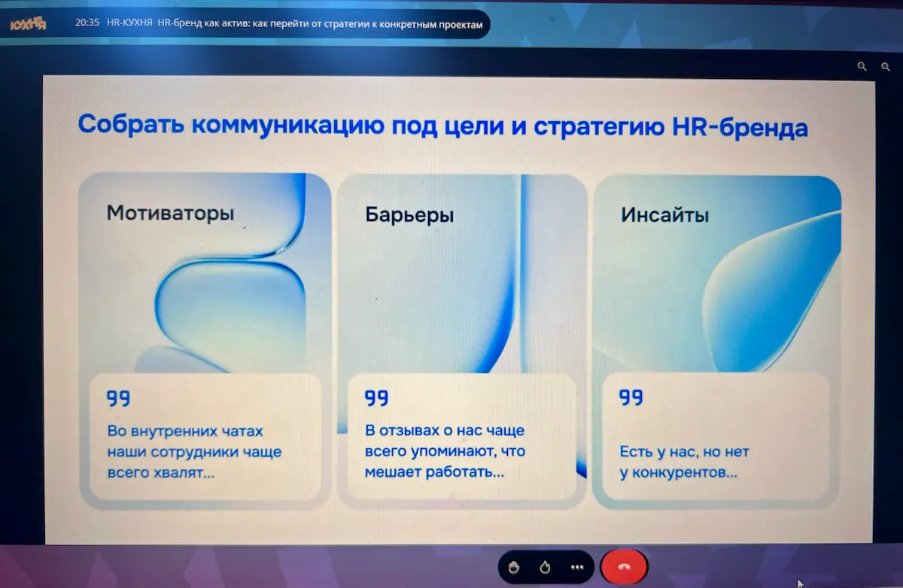Screen dimensions: 903x588
Task: Click the quotation mark icon in the Мотиваторы card
Action: (118, 398)
